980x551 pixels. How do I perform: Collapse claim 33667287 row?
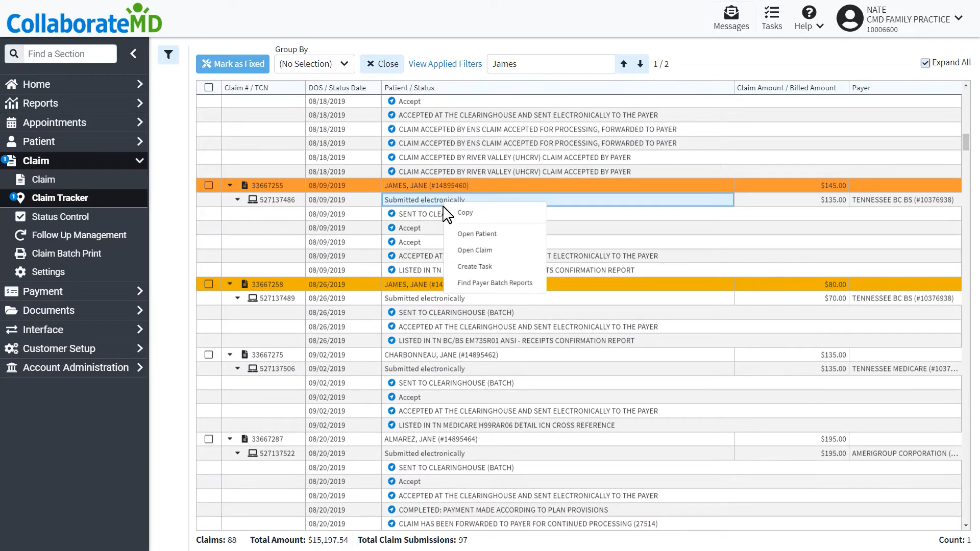[x=230, y=439]
